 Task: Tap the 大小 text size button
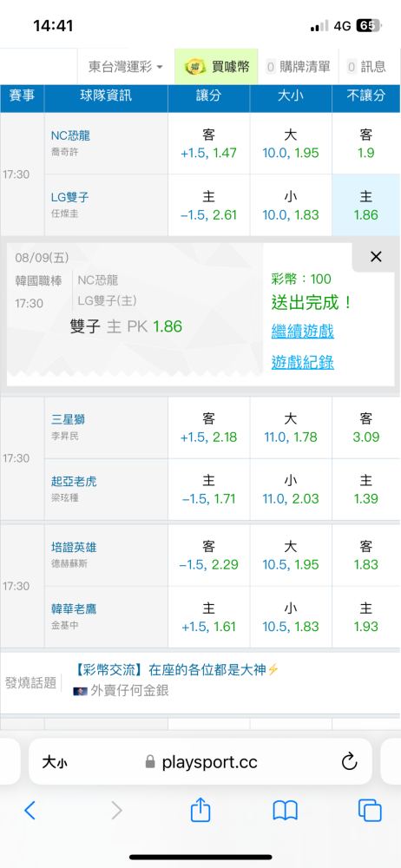tap(55, 763)
